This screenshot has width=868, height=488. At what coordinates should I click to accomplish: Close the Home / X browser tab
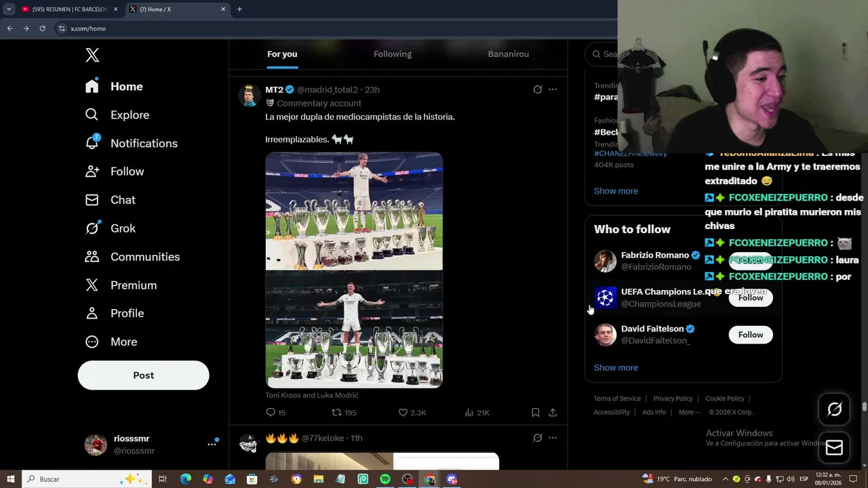point(223,9)
